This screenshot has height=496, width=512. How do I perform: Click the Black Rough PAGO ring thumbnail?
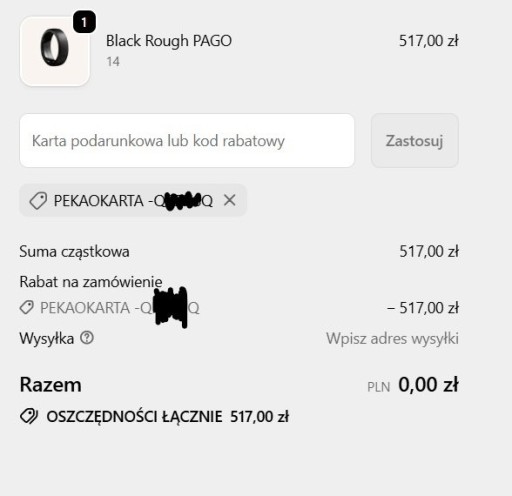coord(55,52)
